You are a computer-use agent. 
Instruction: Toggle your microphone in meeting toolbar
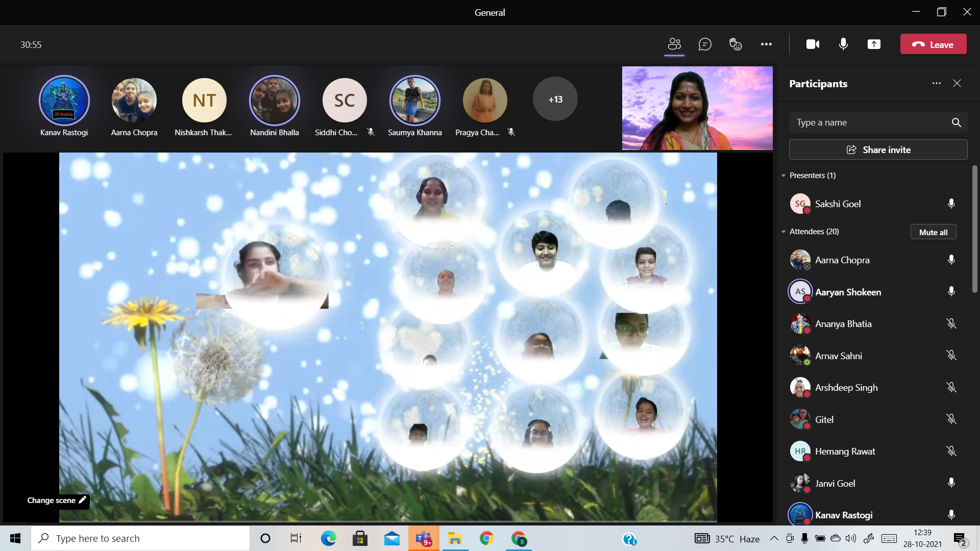tap(843, 44)
